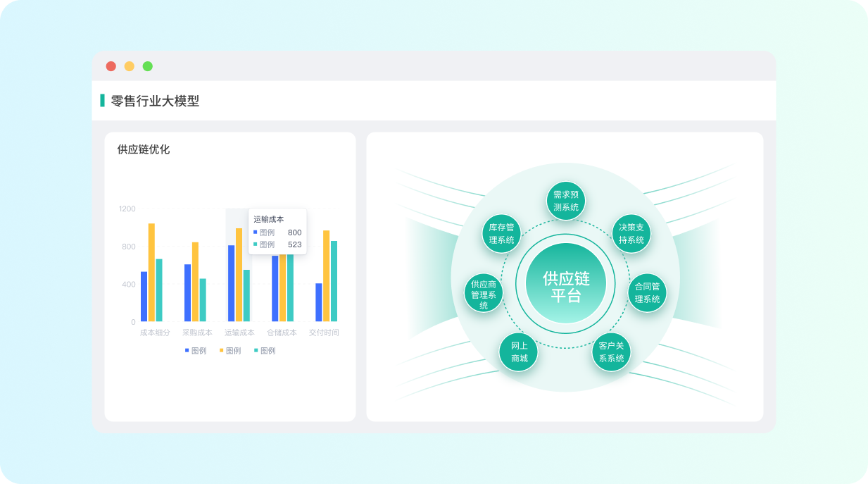Viewport: 868px width, 484px height.
Task: Click the 采购成本 axis label
Action: click(197, 333)
